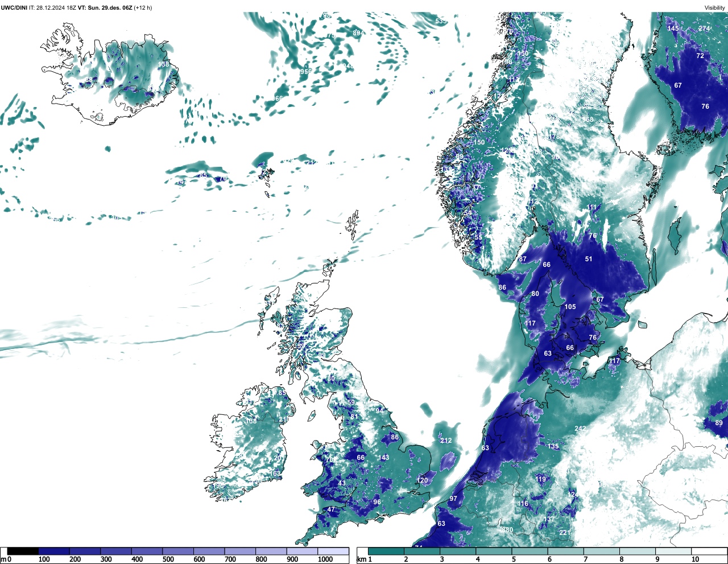The height and width of the screenshot is (564, 728).
Task: Click the visibility value '72' over Finland
Action: coord(700,56)
